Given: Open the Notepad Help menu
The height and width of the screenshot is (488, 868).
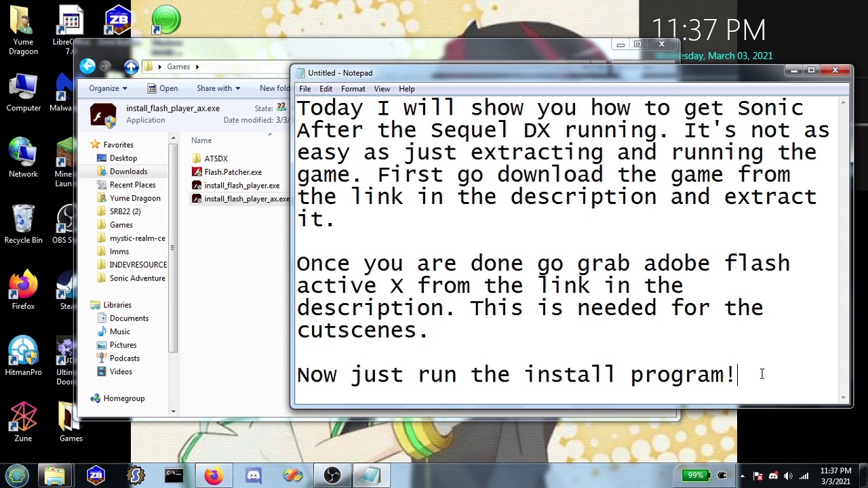Looking at the screenshot, I should [406, 89].
